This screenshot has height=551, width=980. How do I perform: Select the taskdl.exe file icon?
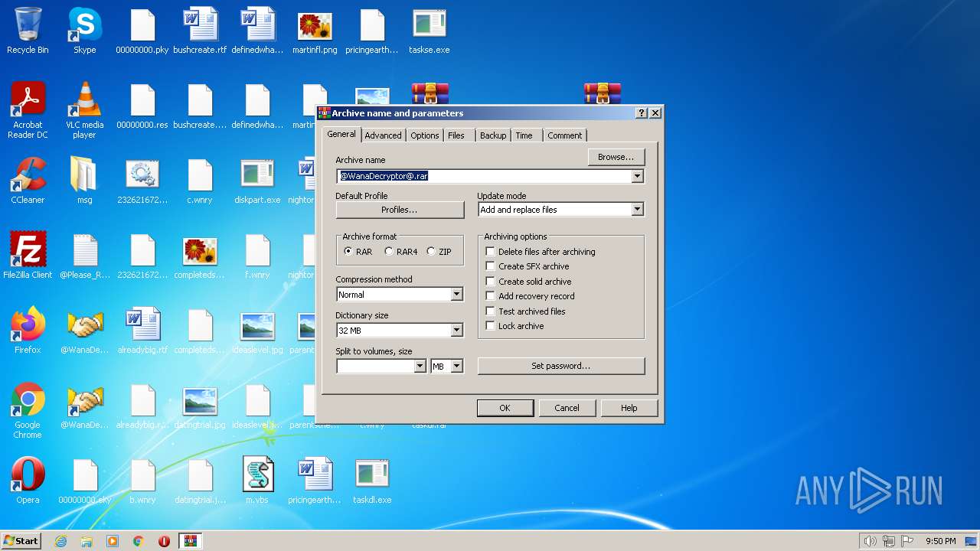click(x=372, y=481)
